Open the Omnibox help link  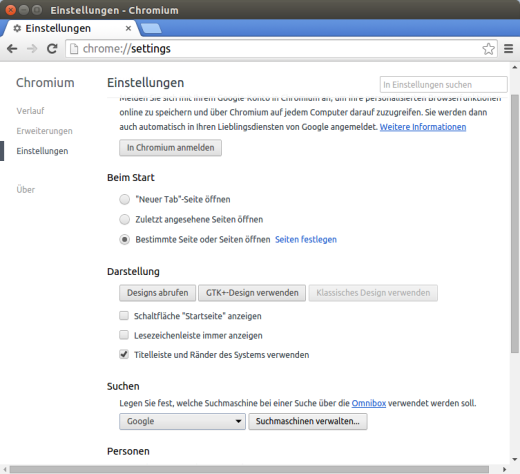[x=369, y=403]
